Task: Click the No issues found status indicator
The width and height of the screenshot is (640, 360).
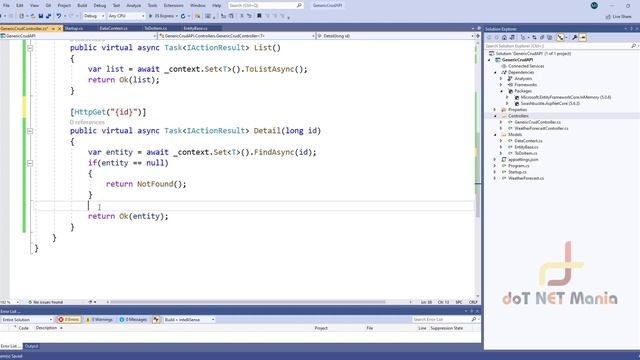Action: coord(45,302)
